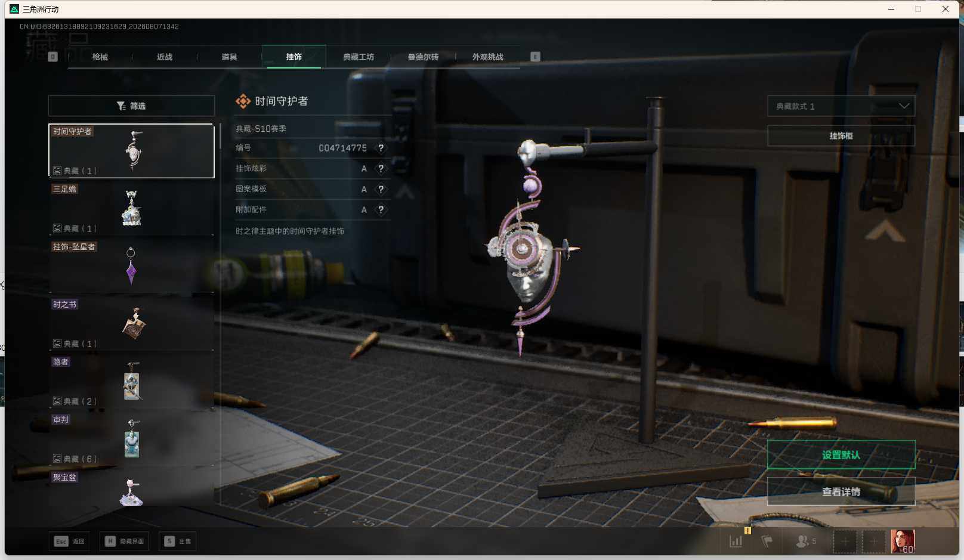Screen dimensions: 964x560
Task: Open the player avatar level 60
Action: pyautogui.click(x=903, y=542)
